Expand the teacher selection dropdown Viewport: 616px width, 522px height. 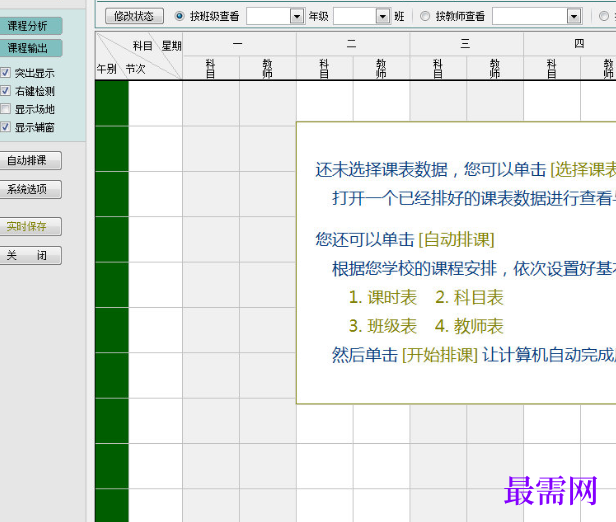click(574, 16)
